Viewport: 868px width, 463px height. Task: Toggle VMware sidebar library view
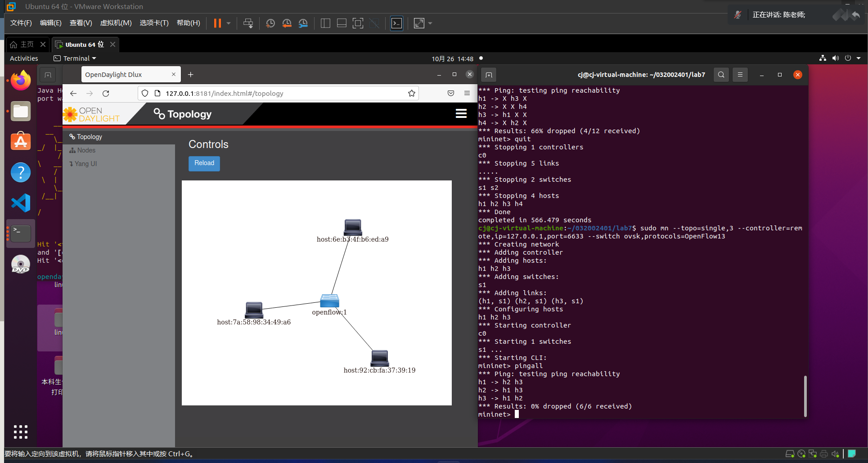(325, 23)
